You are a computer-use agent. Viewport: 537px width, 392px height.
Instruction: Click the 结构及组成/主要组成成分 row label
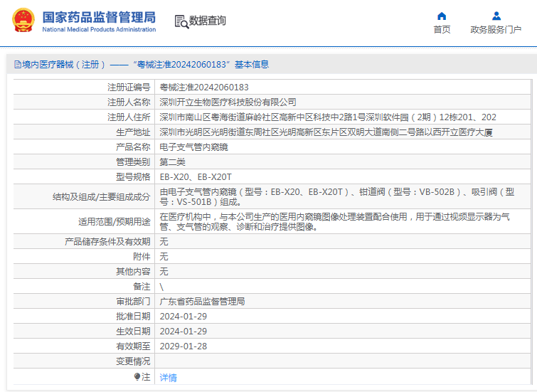click(x=102, y=197)
